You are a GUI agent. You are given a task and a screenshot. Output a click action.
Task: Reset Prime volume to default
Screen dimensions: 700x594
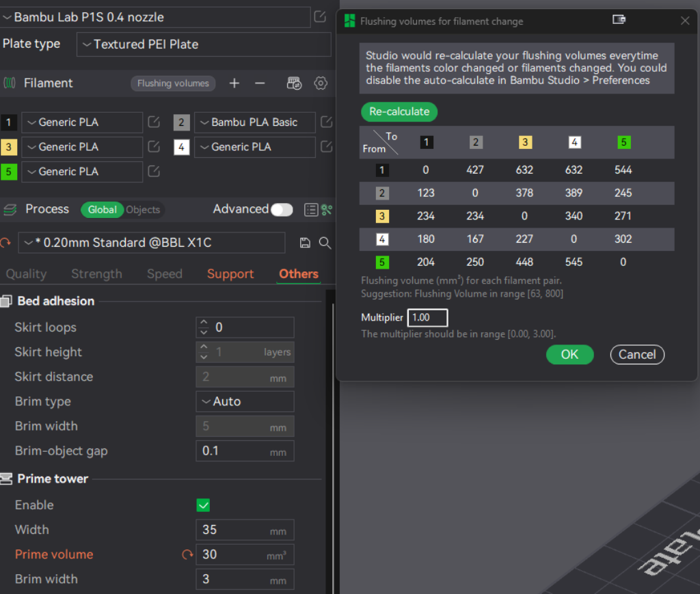[187, 554]
